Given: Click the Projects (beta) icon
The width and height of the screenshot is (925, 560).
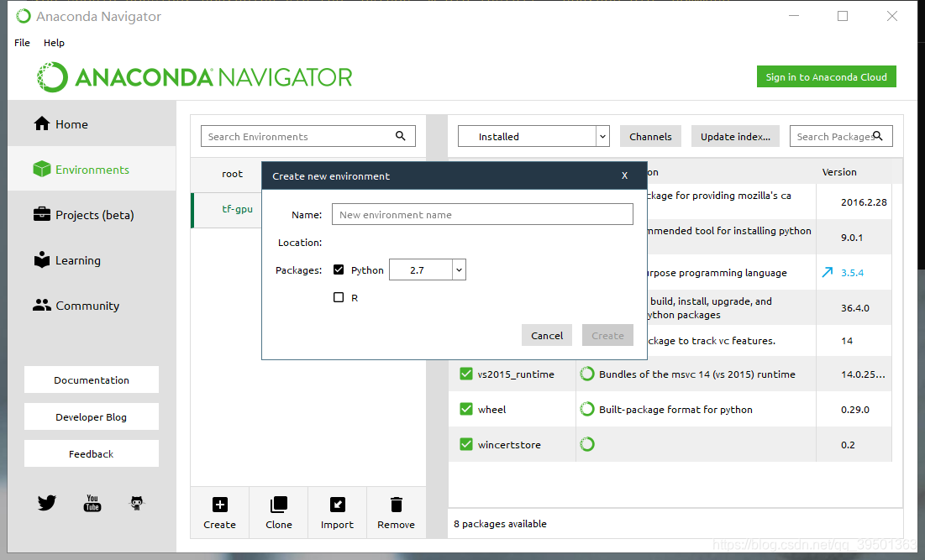Looking at the screenshot, I should 41,214.
